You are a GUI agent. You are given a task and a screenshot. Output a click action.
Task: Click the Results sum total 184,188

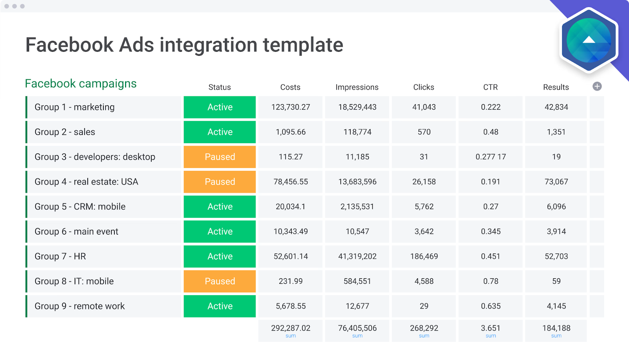556,328
